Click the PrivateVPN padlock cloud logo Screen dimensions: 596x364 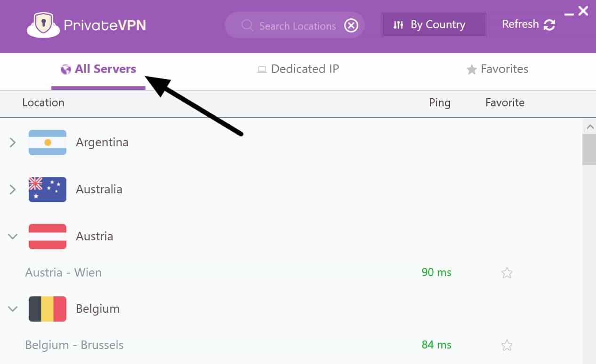43,25
